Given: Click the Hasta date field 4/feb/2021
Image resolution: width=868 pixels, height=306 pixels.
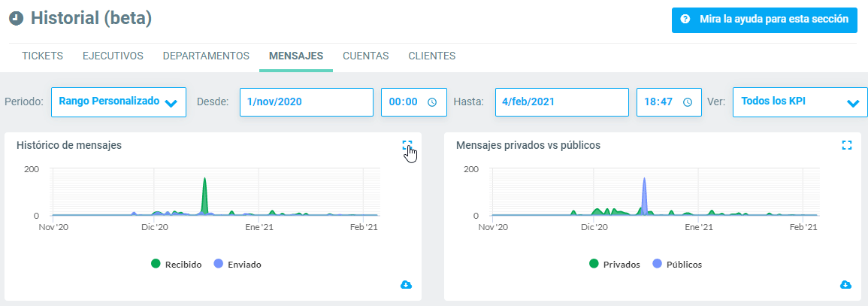Looking at the screenshot, I should click(562, 101).
